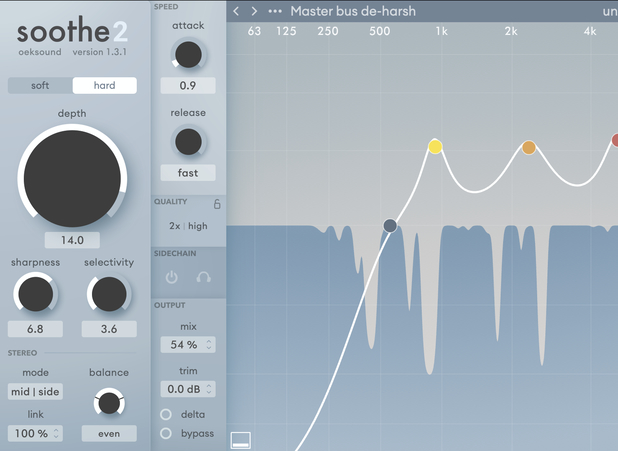Open the three-dot preset options menu
The height and width of the screenshot is (451, 618).
point(275,11)
